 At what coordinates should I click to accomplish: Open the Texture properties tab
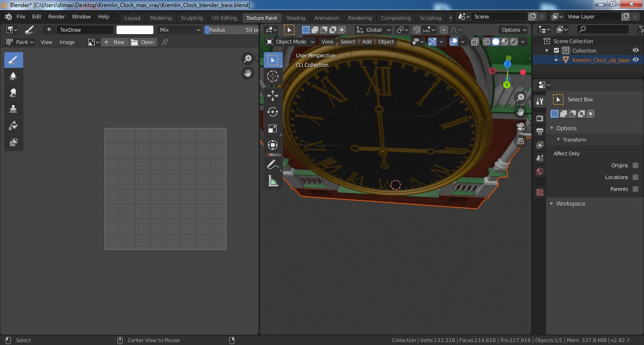[540, 192]
